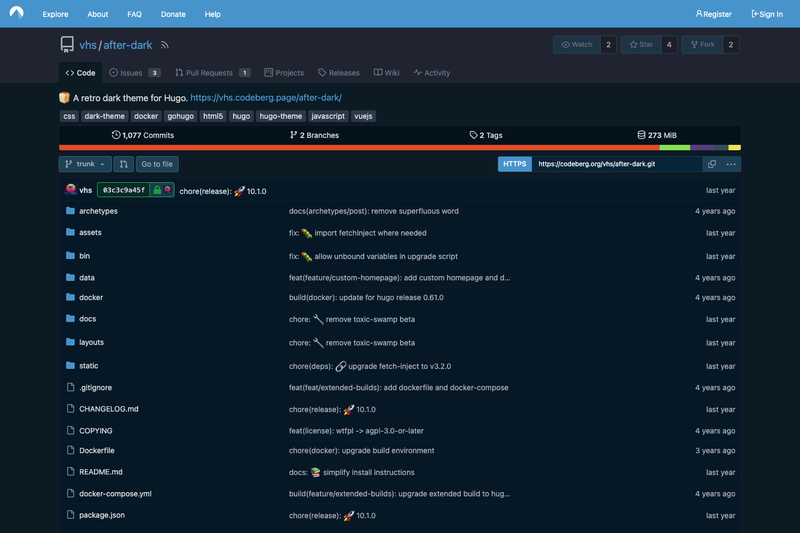The width and height of the screenshot is (800, 533).
Task: Open the data folder icon
Action: coord(70,277)
